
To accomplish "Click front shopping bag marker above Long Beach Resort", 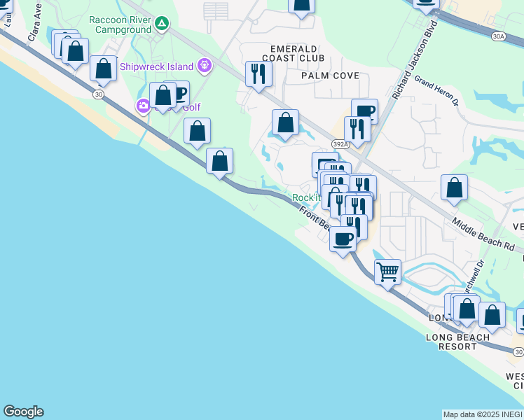I will tap(467, 311).
